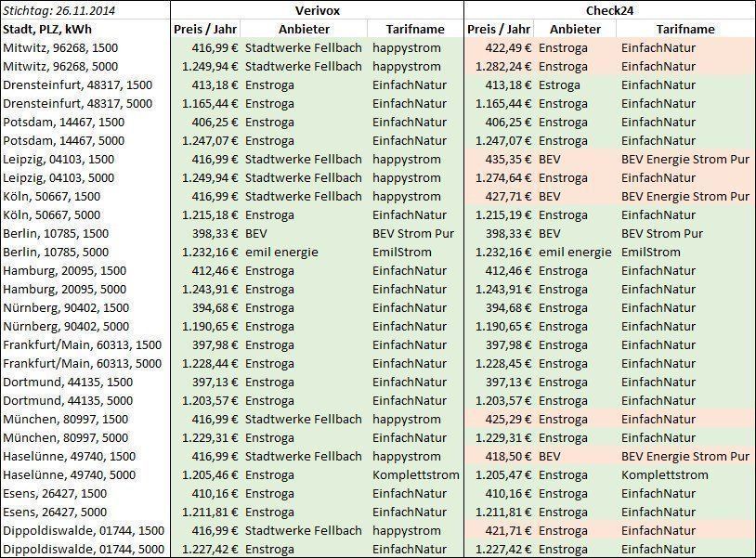Select the "425,29 €" price cell
This screenshot has height=558, width=756.
click(x=508, y=420)
